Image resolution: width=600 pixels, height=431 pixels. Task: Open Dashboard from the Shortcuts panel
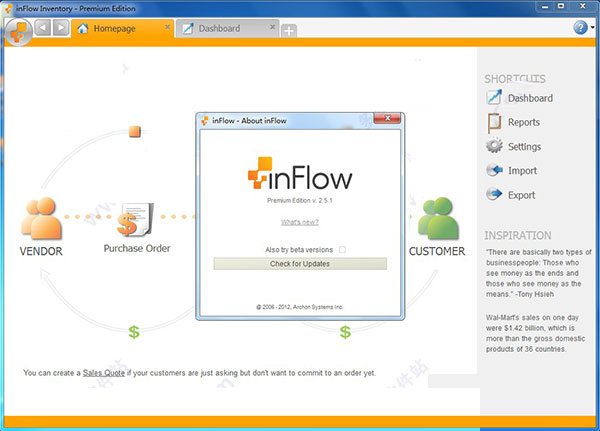530,98
